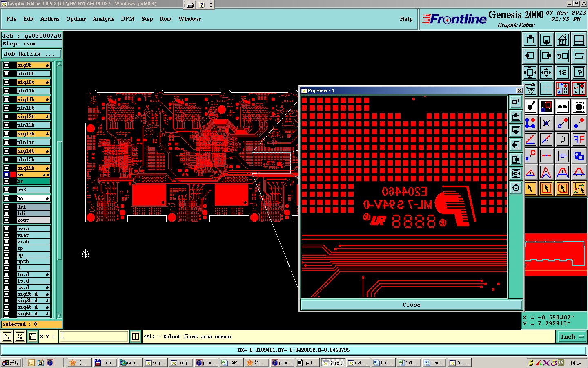588x368 pixels.
Task: Open the Rout menu
Action: click(166, 19)
